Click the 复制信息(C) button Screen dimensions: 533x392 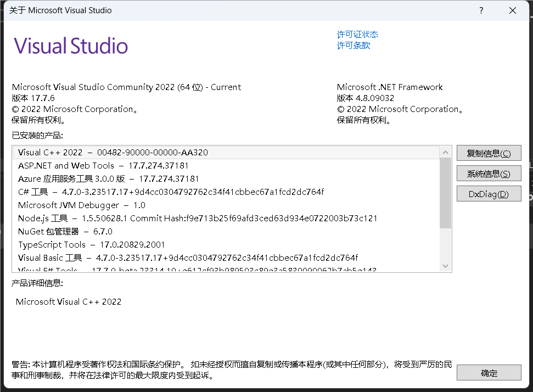coord(489,153)
